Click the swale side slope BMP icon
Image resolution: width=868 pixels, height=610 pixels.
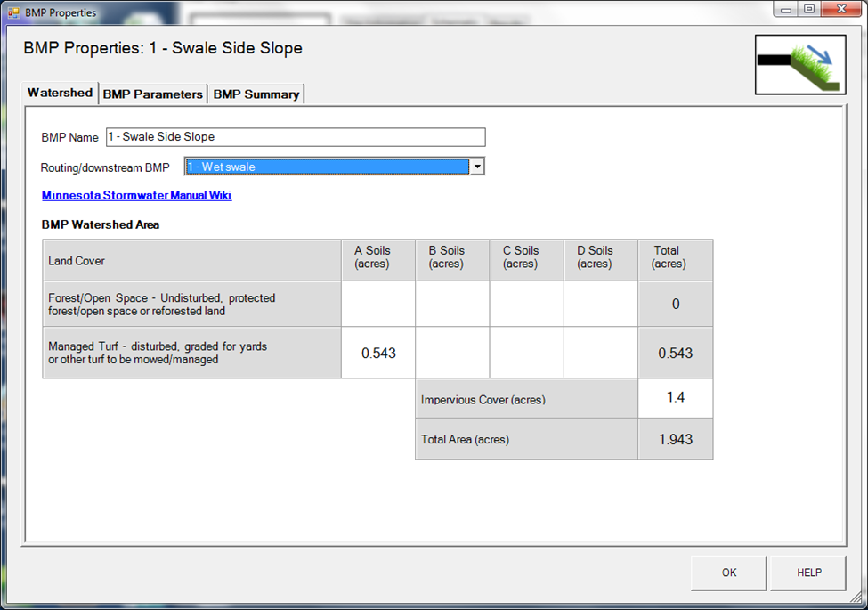click(x=800, y=64)
